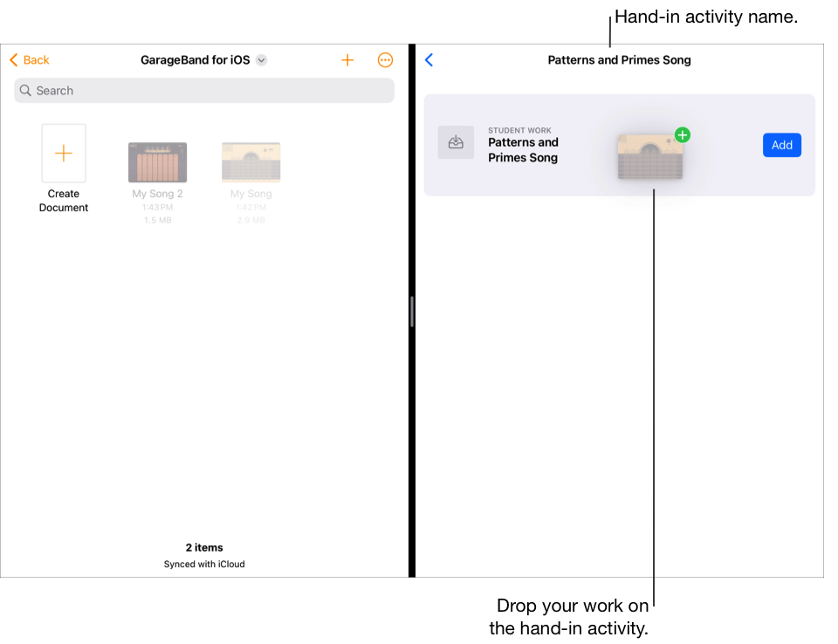This screenshot has width=838, height=644.
Task: Go Back in the Files browser
Action: [x=29, y=59]
